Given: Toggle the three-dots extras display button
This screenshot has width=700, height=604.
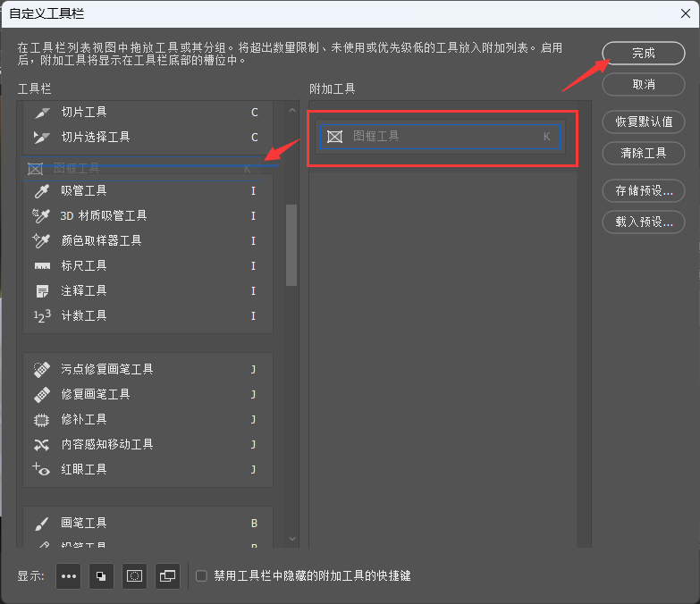Looking at the screenshot, I should 68,576.
